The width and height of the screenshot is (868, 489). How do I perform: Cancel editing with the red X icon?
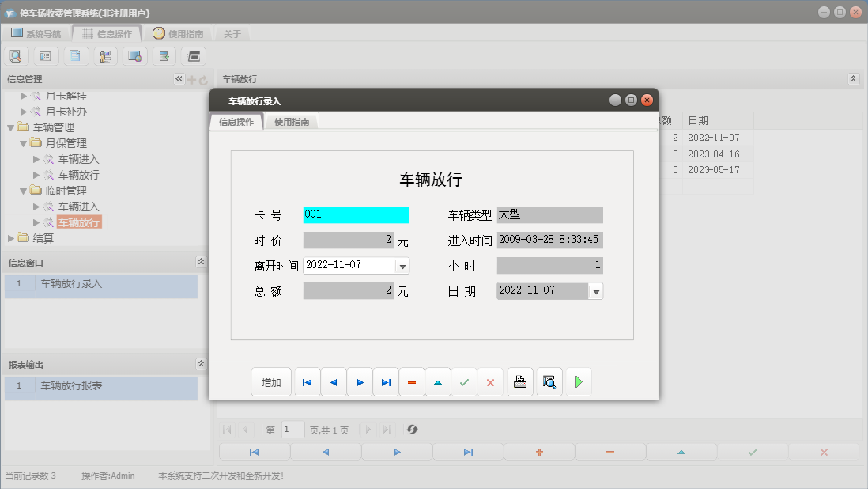pos(490,382)
